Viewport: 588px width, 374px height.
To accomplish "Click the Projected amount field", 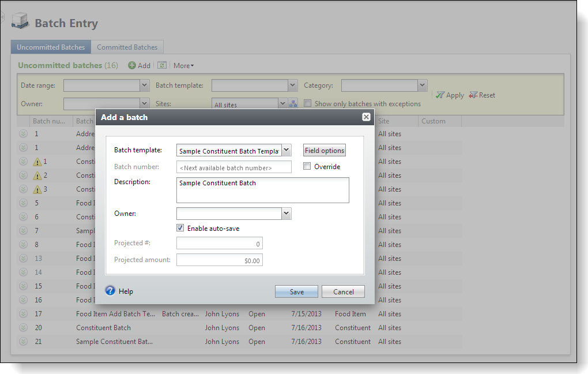I will [x=220, y=260].
